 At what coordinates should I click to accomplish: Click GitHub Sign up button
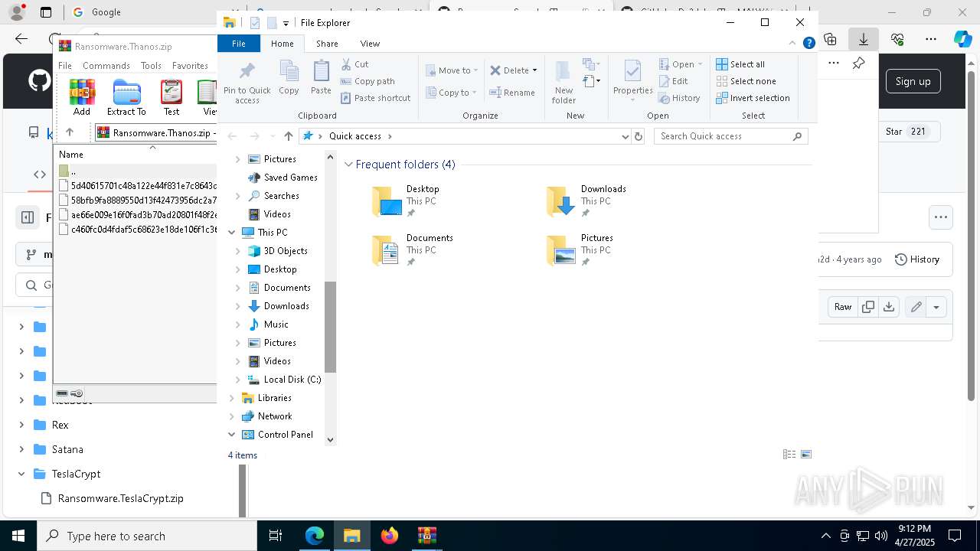[x=913, y=81]
